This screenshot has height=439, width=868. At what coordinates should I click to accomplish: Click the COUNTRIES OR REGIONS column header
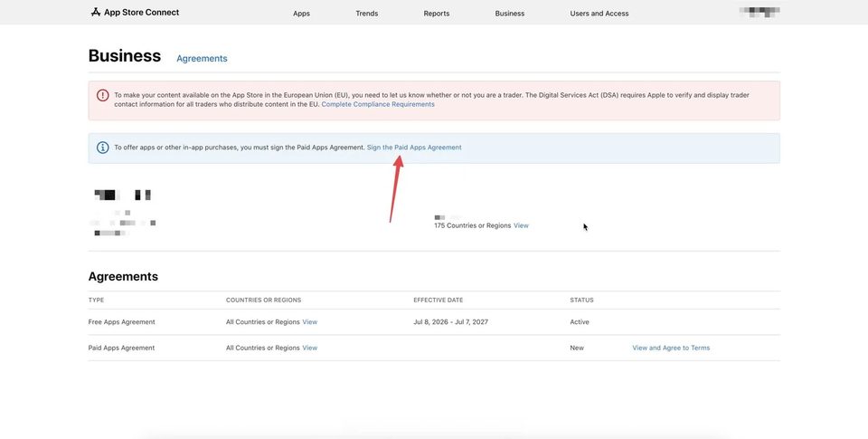point(263,300)
